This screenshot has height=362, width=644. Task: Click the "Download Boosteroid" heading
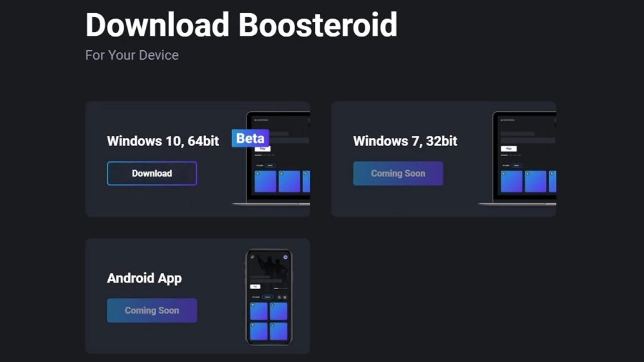click(241, 25)
